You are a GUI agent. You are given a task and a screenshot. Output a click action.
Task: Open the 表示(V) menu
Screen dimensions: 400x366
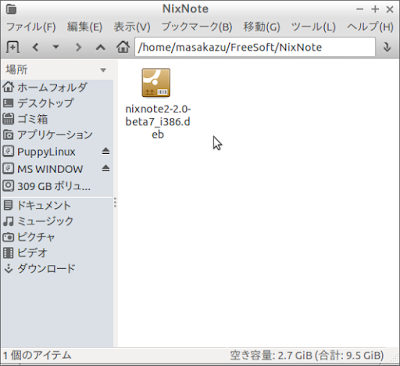(132, 27)
